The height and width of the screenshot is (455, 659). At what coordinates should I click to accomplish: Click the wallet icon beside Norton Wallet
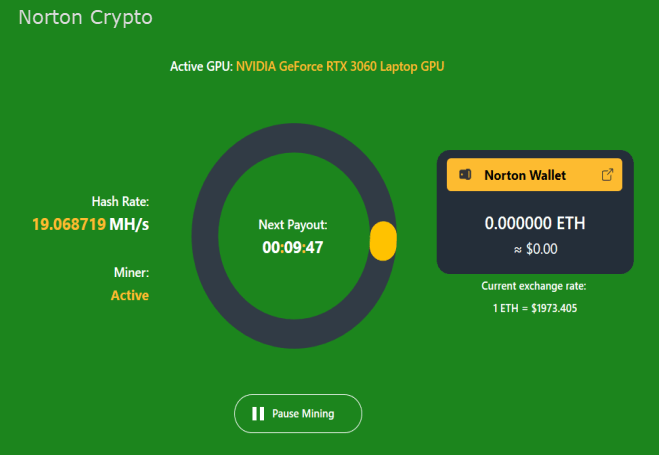(465, 174)
